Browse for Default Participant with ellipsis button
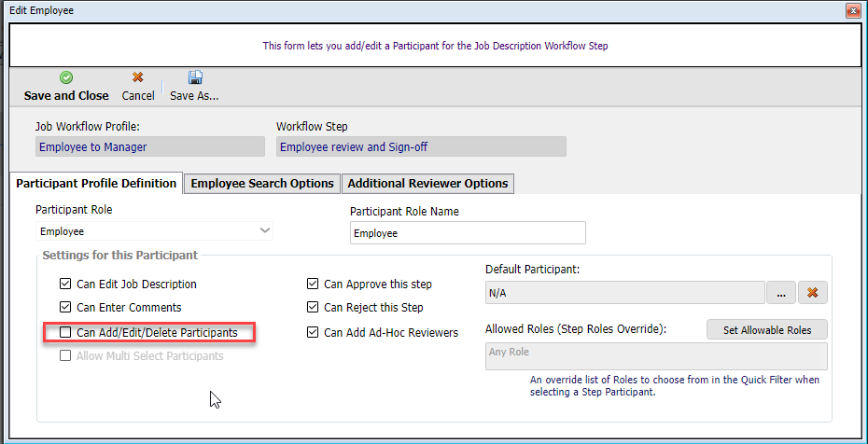868x444 pixels. (780, 293)
